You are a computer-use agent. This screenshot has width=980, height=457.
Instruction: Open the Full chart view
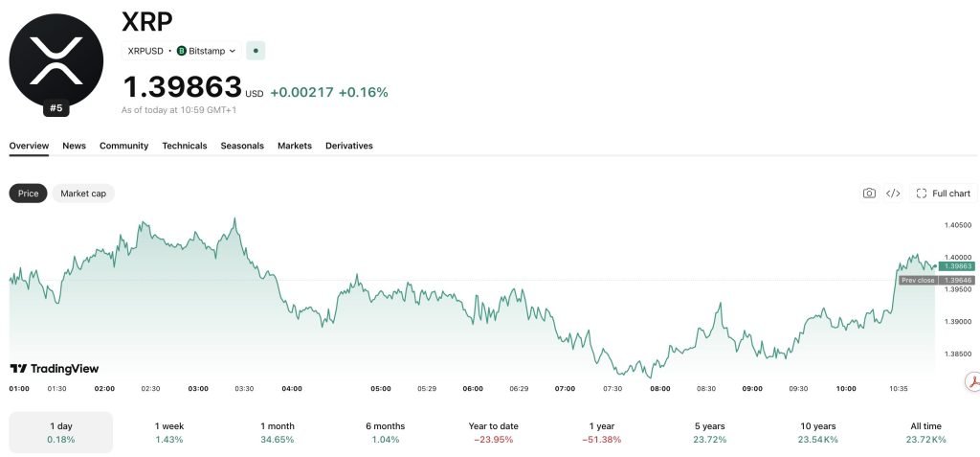click(944, 194)
